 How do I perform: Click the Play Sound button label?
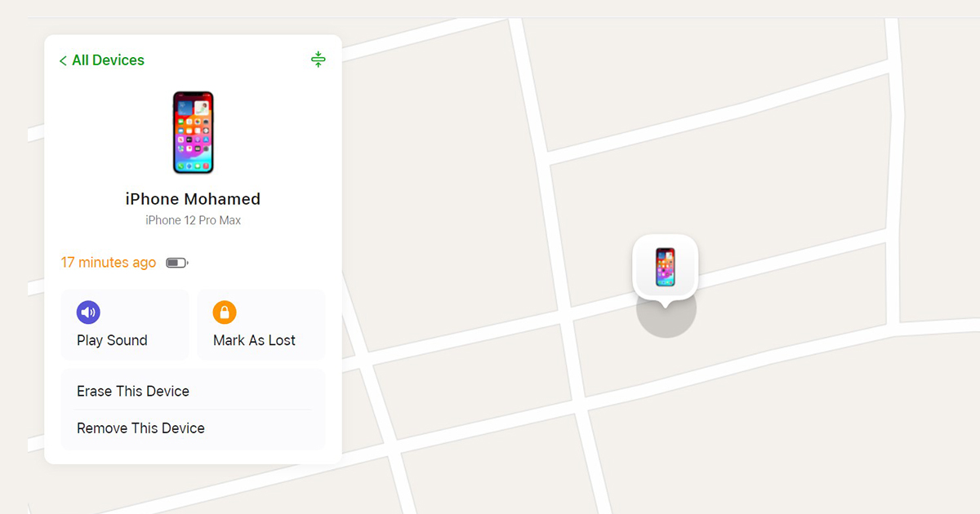112,340
